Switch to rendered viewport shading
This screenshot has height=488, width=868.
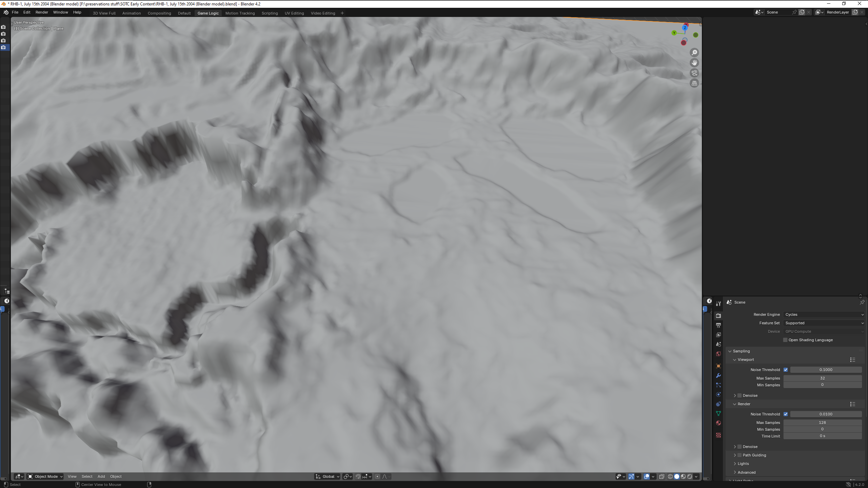point(690,476)
